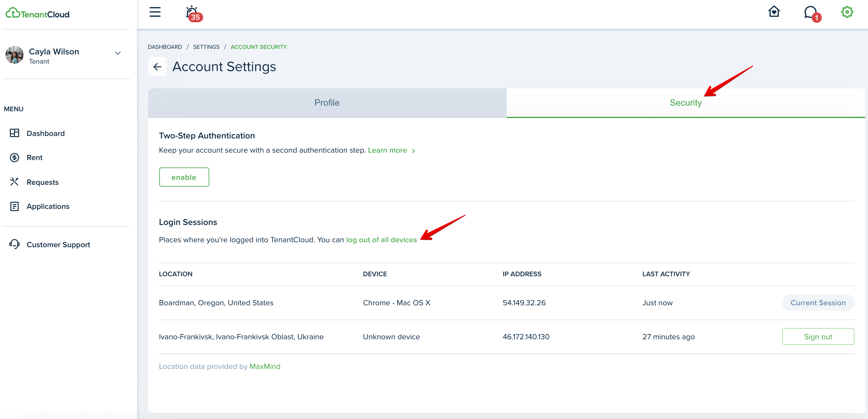Click the Rent dollar icon
The height and width of the screenshot is (419, 868).
[14, 158]
